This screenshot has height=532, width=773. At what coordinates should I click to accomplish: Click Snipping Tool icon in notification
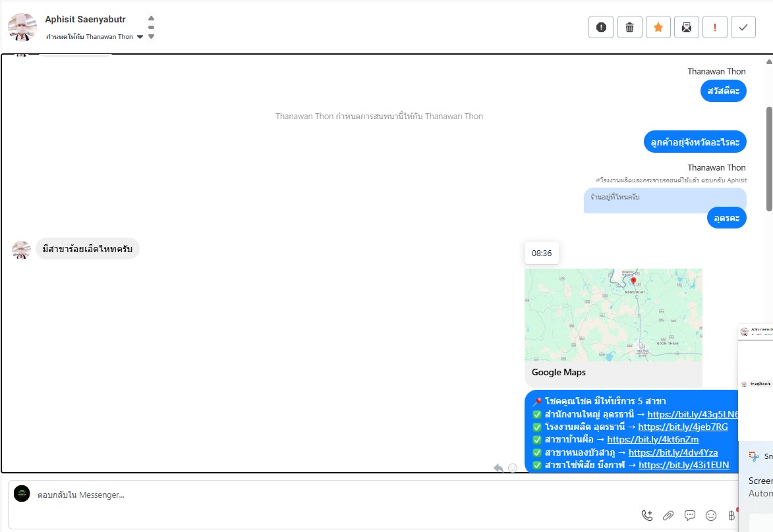754,456
